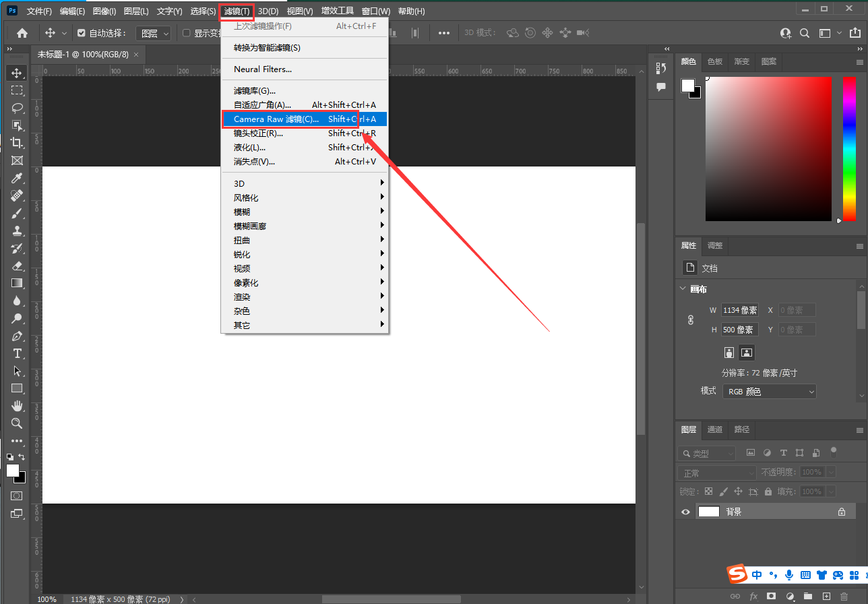Click the Share image icon
This screenshot has width=868, height=604.
(x=857, y=33)
